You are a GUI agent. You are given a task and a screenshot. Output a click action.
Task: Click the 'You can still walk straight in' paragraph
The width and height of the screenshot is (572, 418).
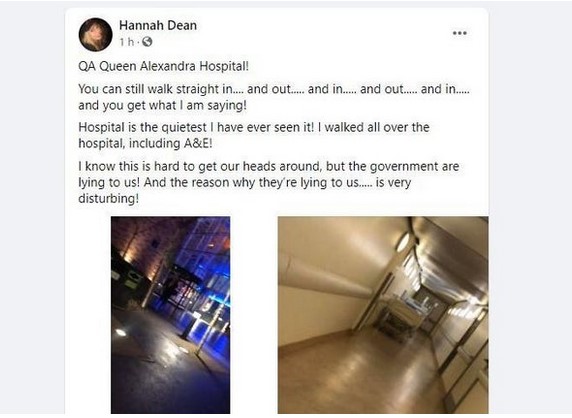(x=274, y=97)
